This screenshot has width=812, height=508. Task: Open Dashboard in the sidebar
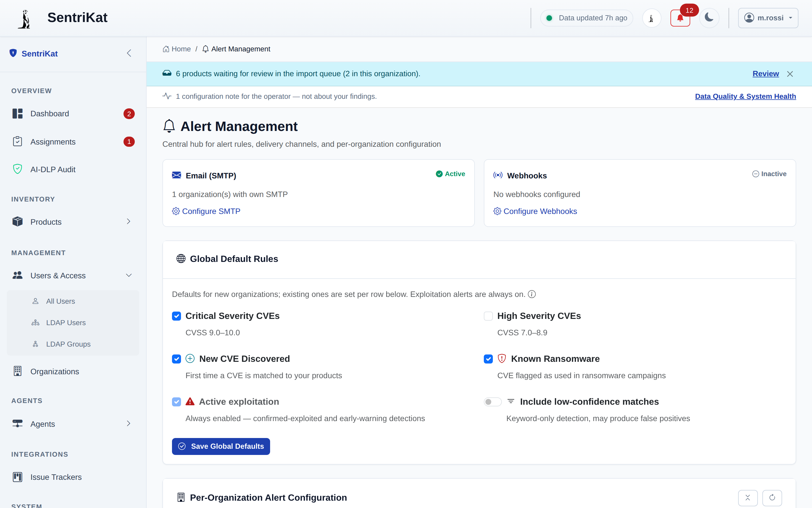point(73,113)
